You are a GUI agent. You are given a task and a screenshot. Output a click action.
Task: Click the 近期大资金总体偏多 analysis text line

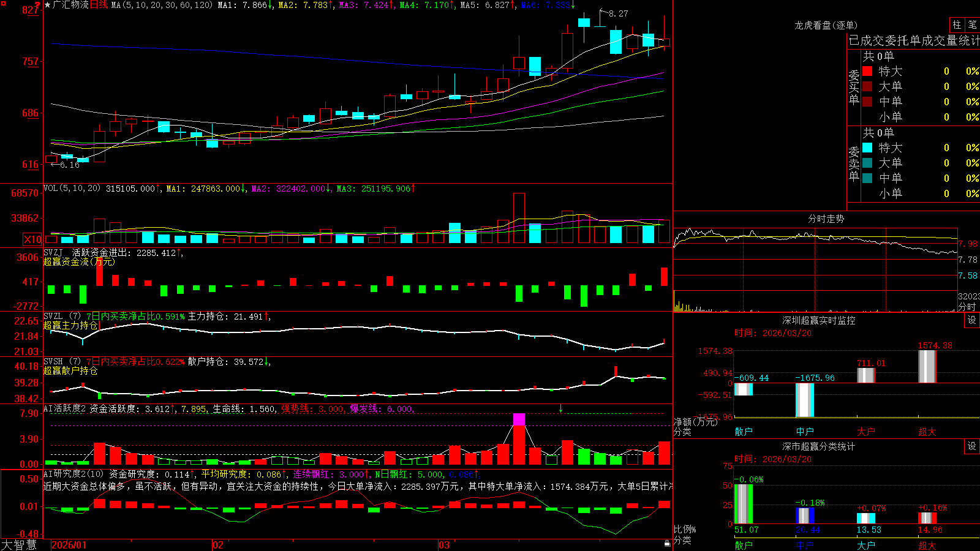(x=358, y=486)
